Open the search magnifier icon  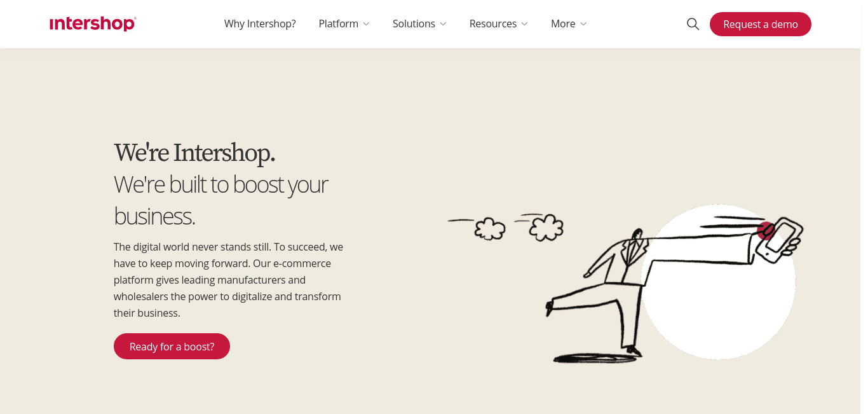pos(693,24)
